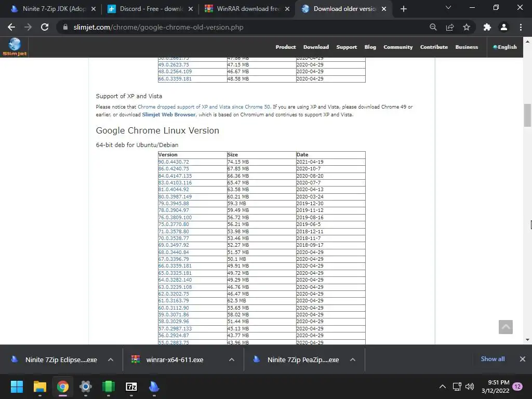The width and height of the screenshot is (532, 399).
Task: Close the Discord download tab
Action: click(x=191, y=9)
